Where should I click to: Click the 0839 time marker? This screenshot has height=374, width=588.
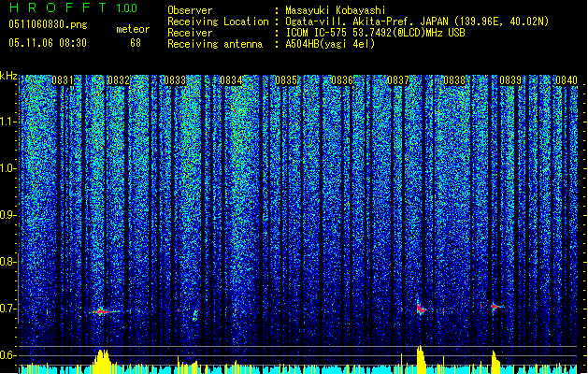(510, 80)
